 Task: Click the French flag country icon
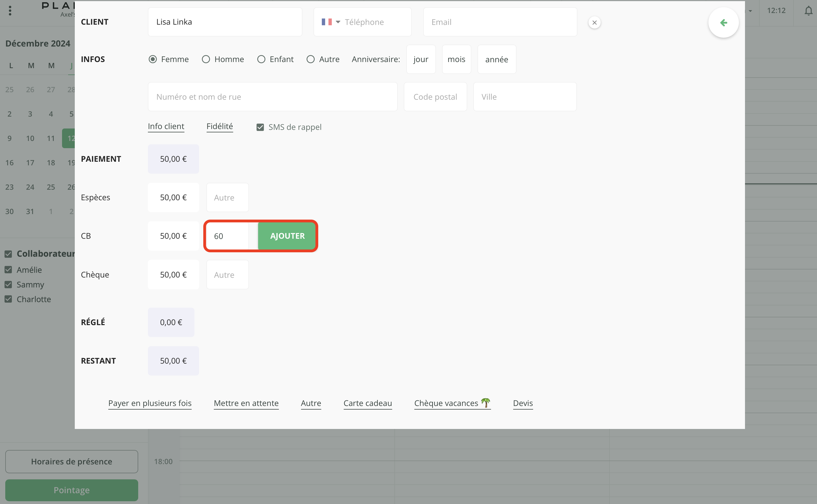tap(326, 22)
